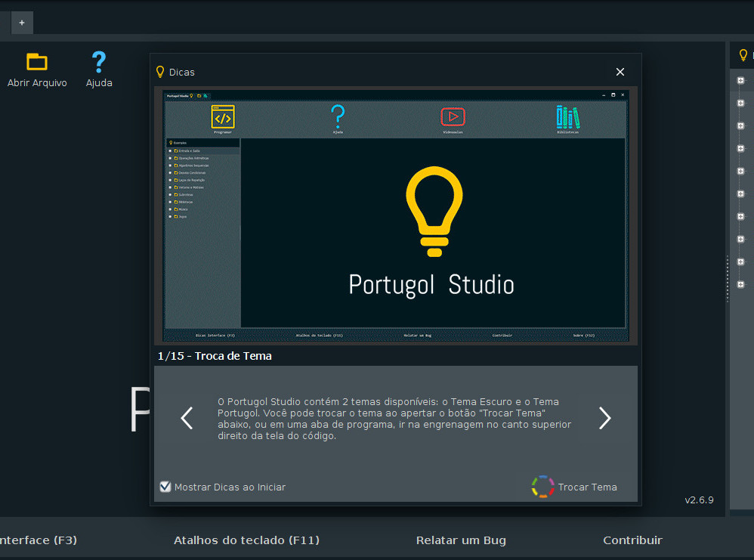The image size is (754, 560).
Task: Open Atalhos do teclado (F11)
Action: (x=246, y=540)
